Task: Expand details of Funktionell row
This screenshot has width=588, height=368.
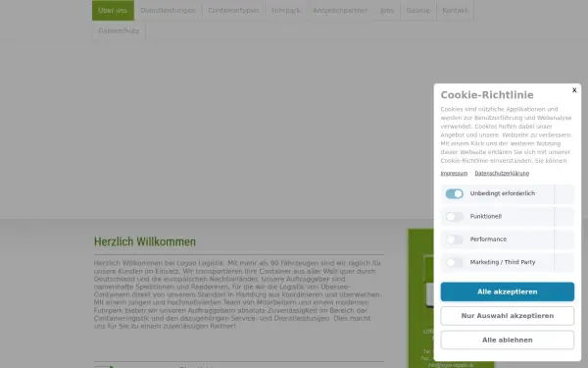Action: coord(564,217)
